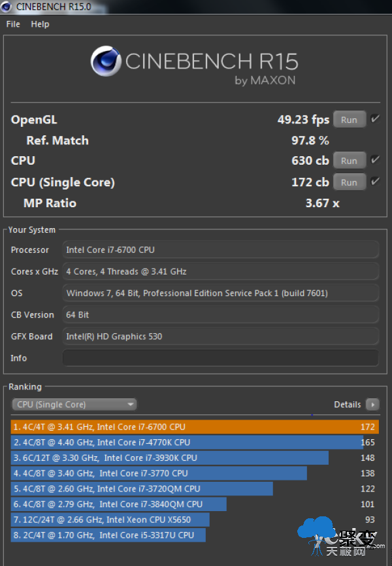Toggle the CPU (Single Core) checkbox

tap(375, 182)
